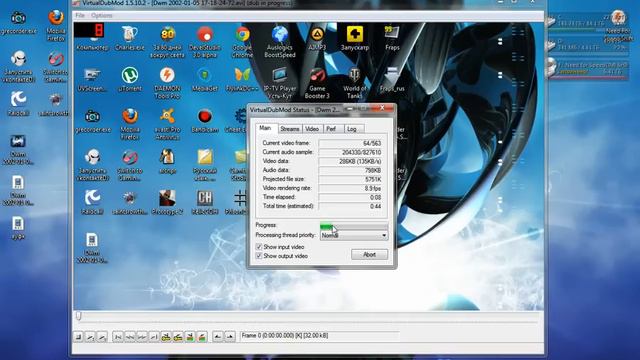
Task: Click the Stop button in the VirtualDubMod toolbar
Action: 78,337
